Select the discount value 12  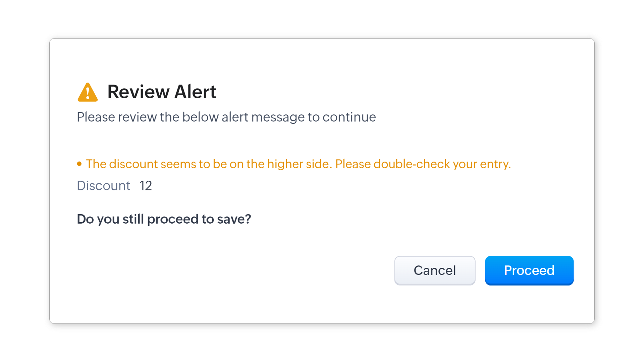pyautogui.click(x=146, y=186)
